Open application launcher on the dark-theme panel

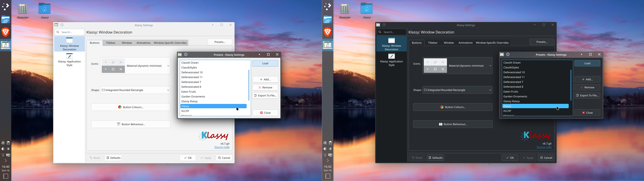click(x=328, y=7)
